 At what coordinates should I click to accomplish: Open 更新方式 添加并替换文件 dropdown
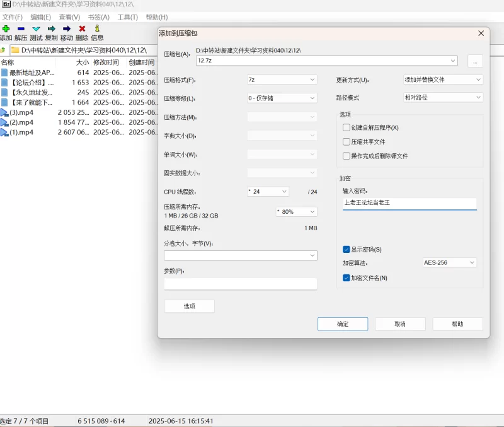pyautogui.click(x=478, y=79)
